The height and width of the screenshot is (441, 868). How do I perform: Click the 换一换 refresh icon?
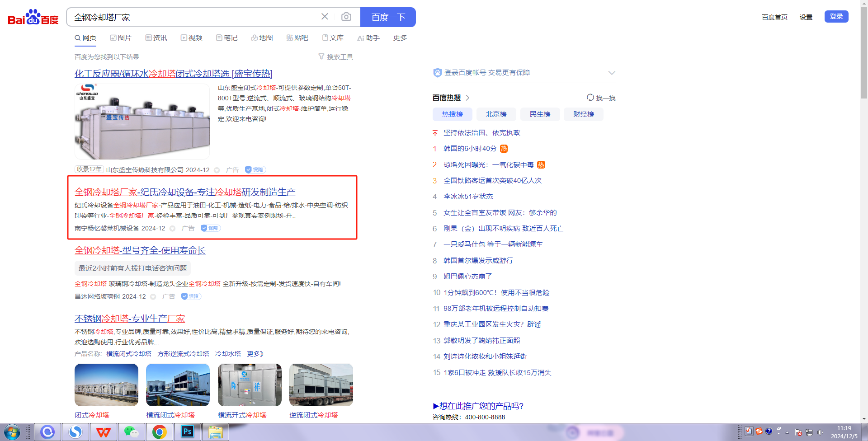pyautogui.click(x=590, y=98)
